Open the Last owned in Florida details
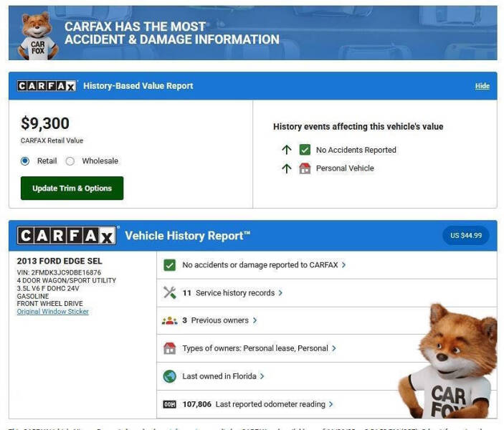The width and height of the screenshot is (504, 430). (223, 376)
